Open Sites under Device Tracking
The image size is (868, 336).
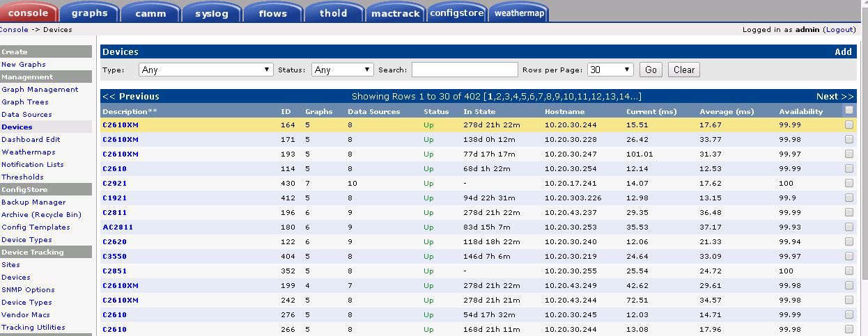pyautogui.click(x=10, y=264)
